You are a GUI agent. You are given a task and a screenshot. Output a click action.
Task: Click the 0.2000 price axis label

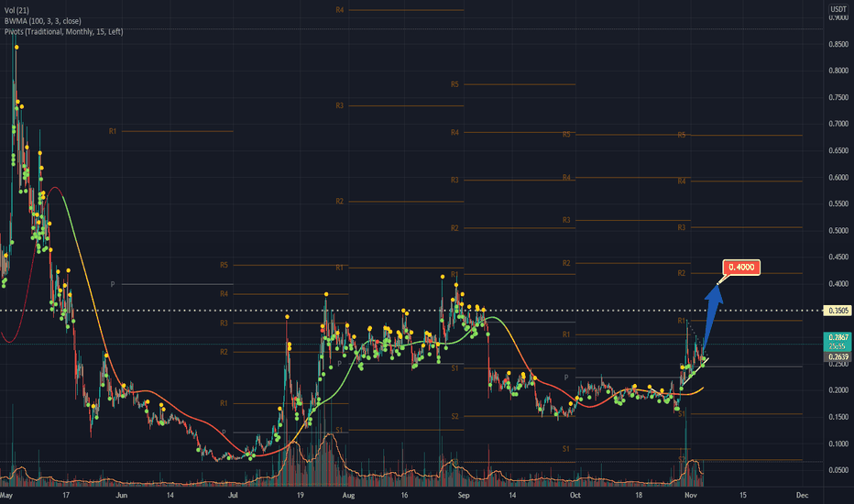coord(838,390)
